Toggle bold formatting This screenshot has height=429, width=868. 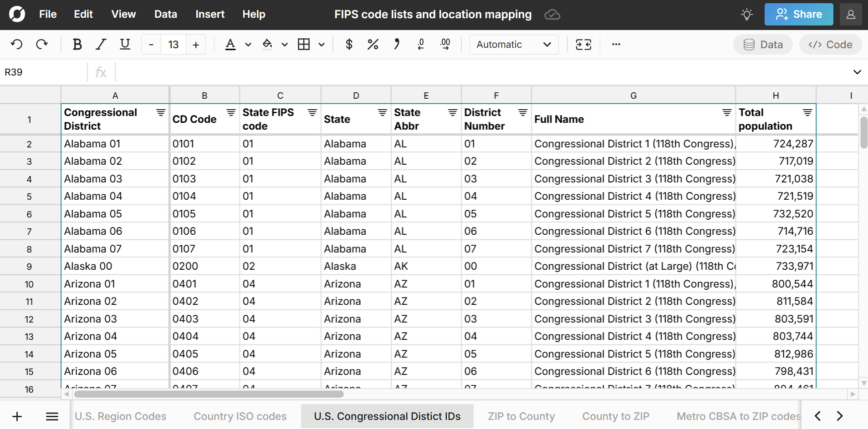pyautogui.click(x=77, y=45)
